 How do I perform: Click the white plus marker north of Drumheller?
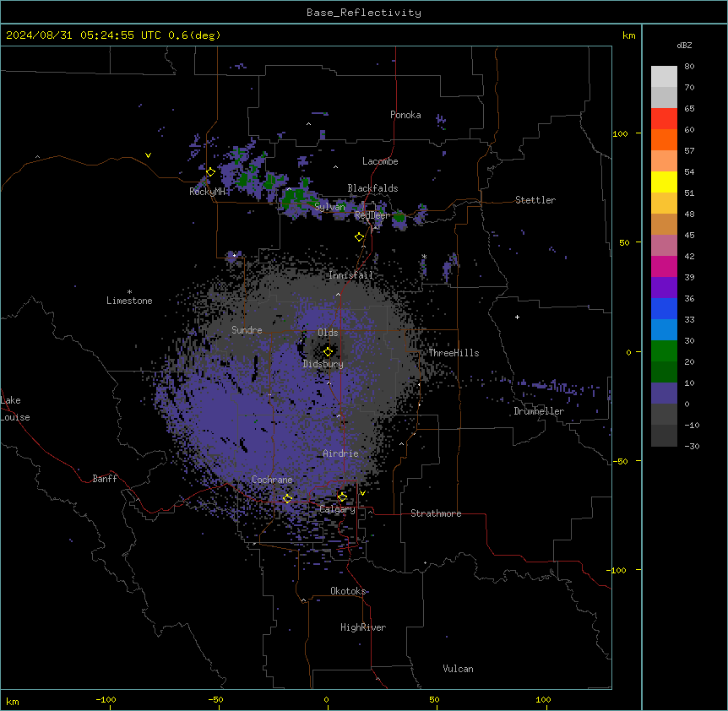tap(517, 317)
